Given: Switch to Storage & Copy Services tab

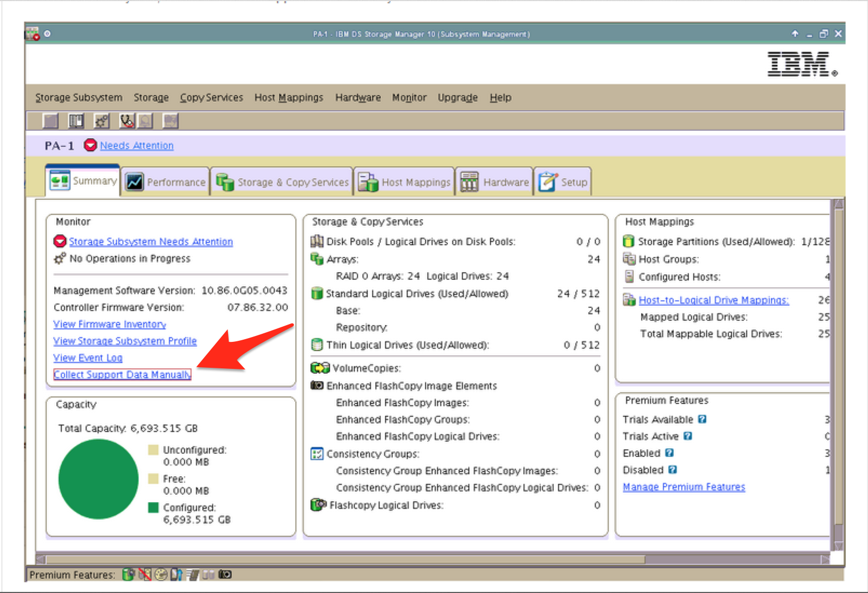Looking at the screenshot, I should [282, 182].
